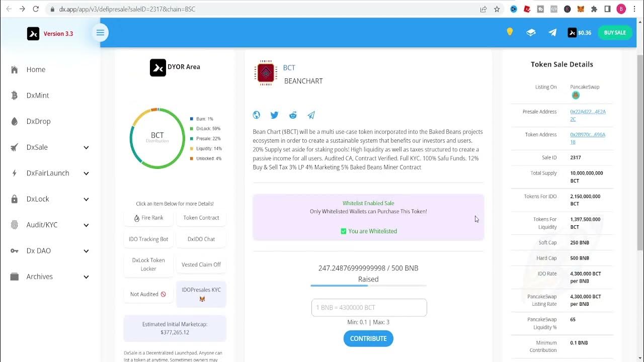Screen dimensions: 644x362
Task: Click the DxLock padlock icon
Action: point(15,199)
